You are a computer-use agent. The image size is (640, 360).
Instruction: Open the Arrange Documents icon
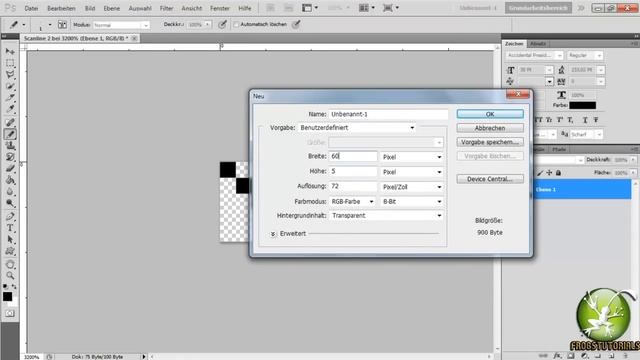pyautogui.click(x=366, y=8)
